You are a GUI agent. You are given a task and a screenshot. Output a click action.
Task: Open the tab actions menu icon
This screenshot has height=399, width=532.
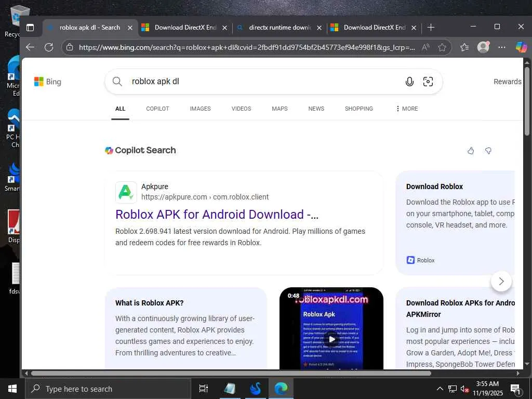(x=30, y=28)
